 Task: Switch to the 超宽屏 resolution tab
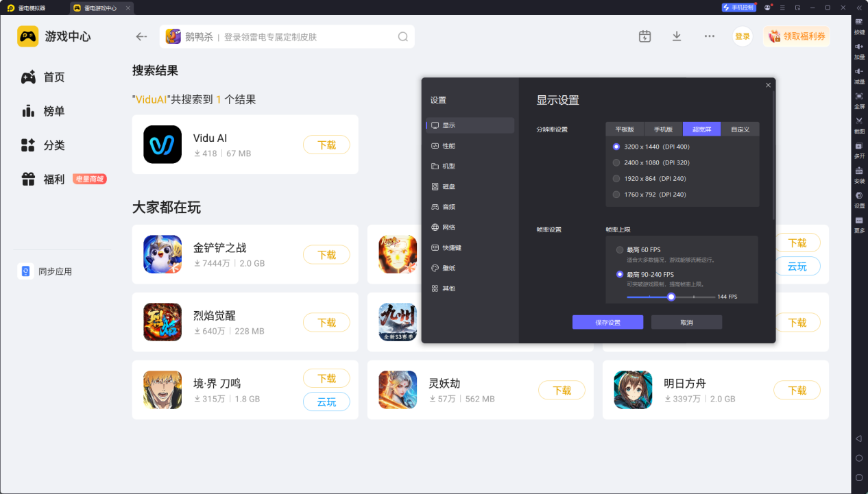701,129
